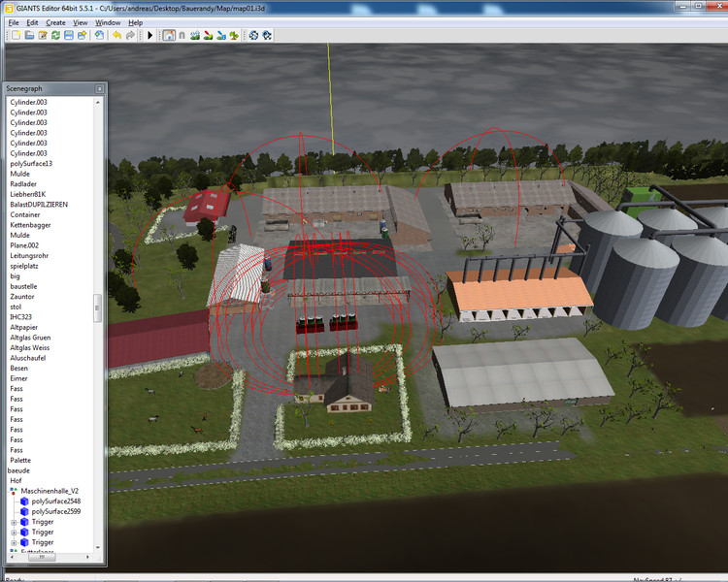This screenshot has width=728, height=582.
Task: Select the big node
Action: tap(15, 276)
